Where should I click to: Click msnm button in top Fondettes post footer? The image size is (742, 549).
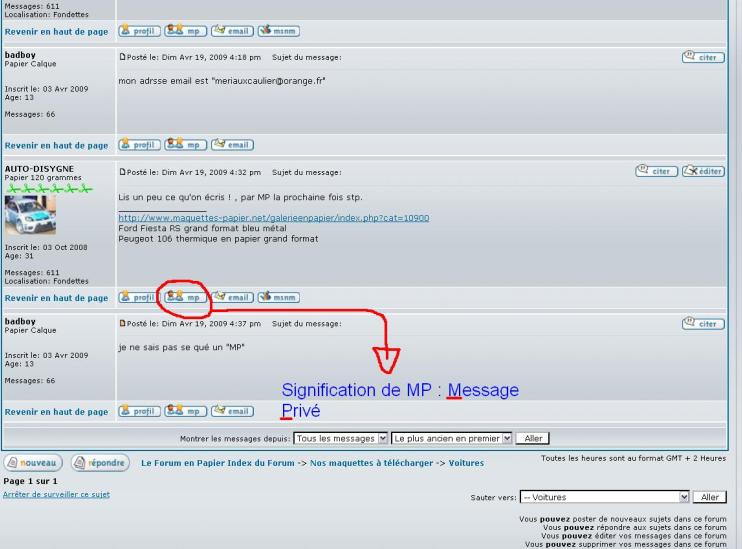tap(279, 31)
